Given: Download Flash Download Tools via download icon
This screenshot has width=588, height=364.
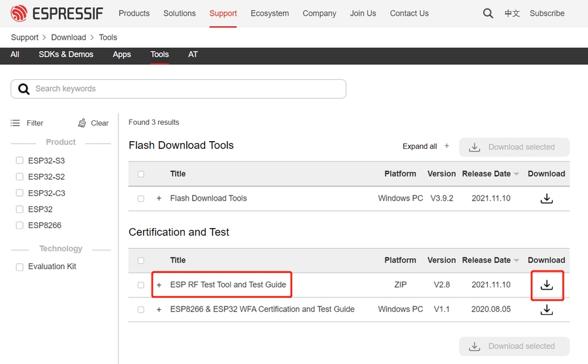Looking at the screenshot, I should pos(547,199).
